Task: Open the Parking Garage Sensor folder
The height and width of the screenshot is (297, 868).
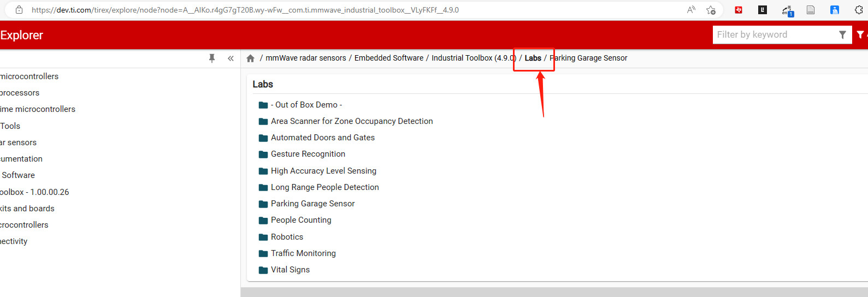Action: pyautogui.click(x=306, y=204)
